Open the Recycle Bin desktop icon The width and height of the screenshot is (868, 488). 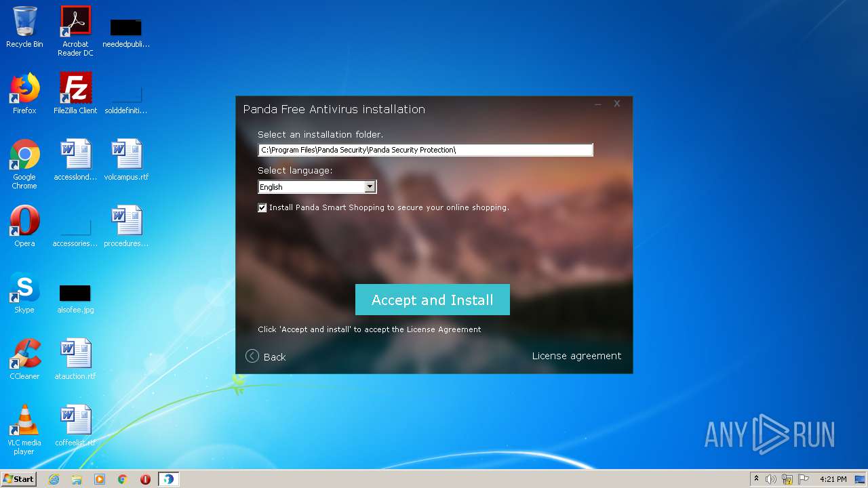click(x=24, y=28)
